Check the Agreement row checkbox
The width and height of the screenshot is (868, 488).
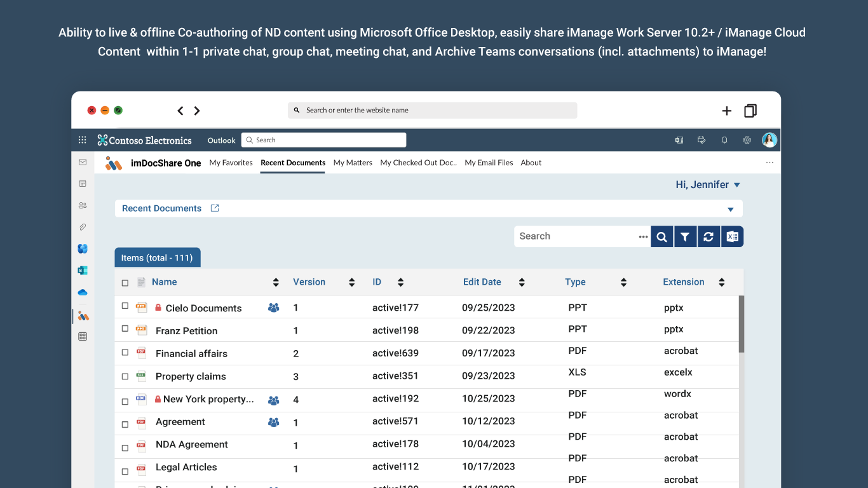click(125, 424)
